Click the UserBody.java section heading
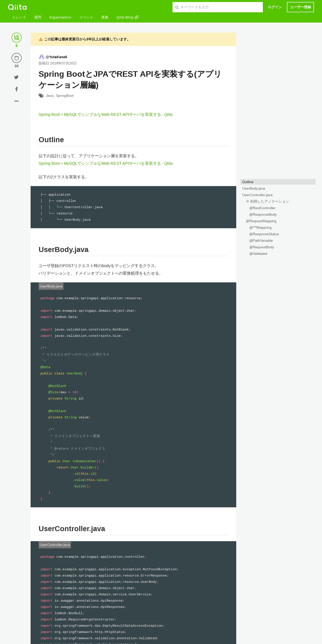Image resolution: width=322 pixels, height=644 pixels. [63, 250]
